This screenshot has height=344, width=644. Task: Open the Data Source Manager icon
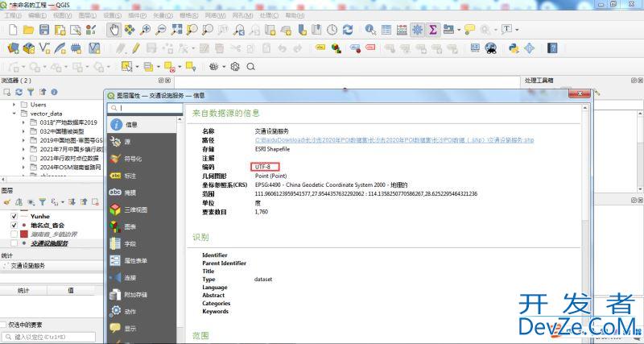click(x=13, y=48)
